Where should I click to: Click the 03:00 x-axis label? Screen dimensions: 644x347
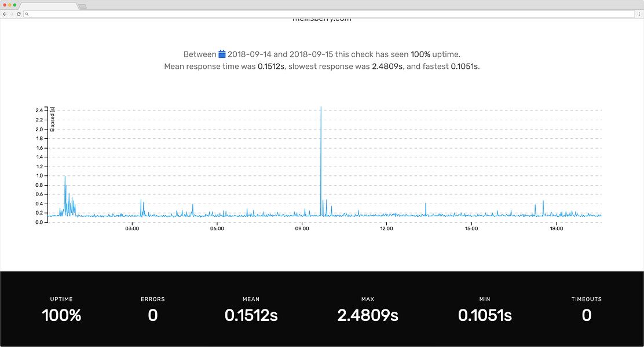click(132, 228)
